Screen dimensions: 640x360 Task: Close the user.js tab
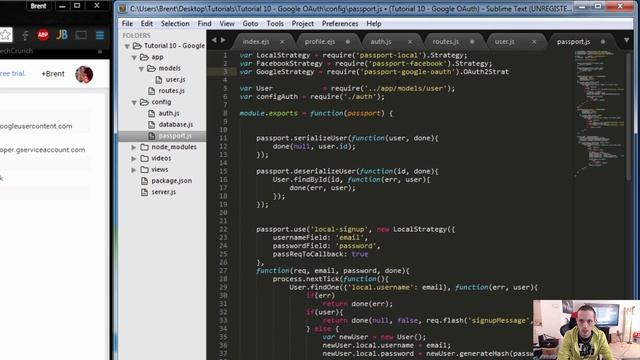coord(534,42)
